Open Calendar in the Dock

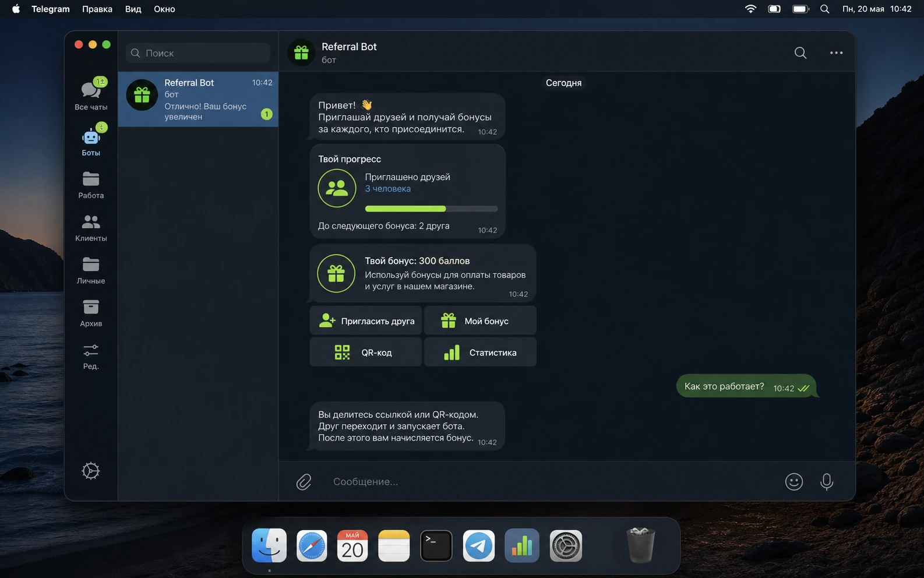coord(352,546)
